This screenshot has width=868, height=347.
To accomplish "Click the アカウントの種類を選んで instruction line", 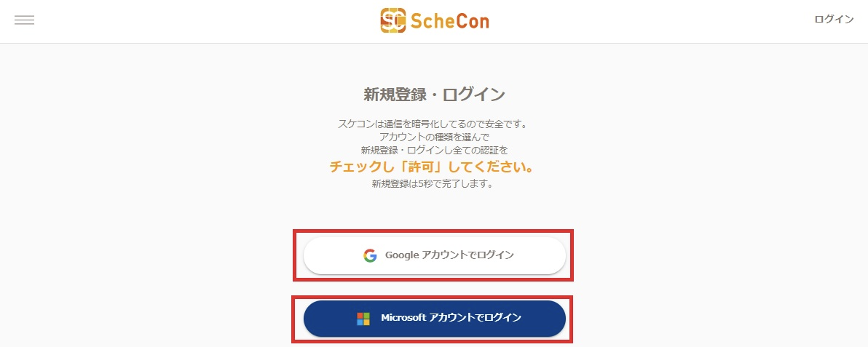I will (433, 137).
